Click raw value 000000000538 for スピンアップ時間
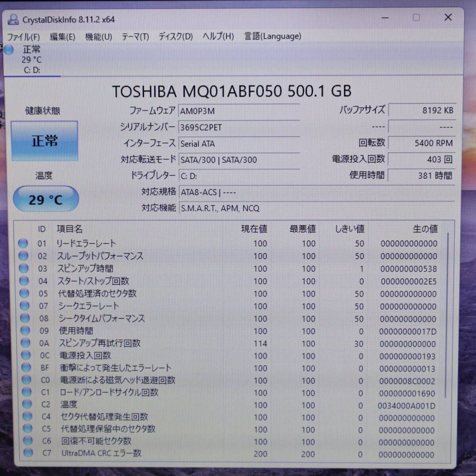This screenshot has height=476, width=476. point(409,269)
